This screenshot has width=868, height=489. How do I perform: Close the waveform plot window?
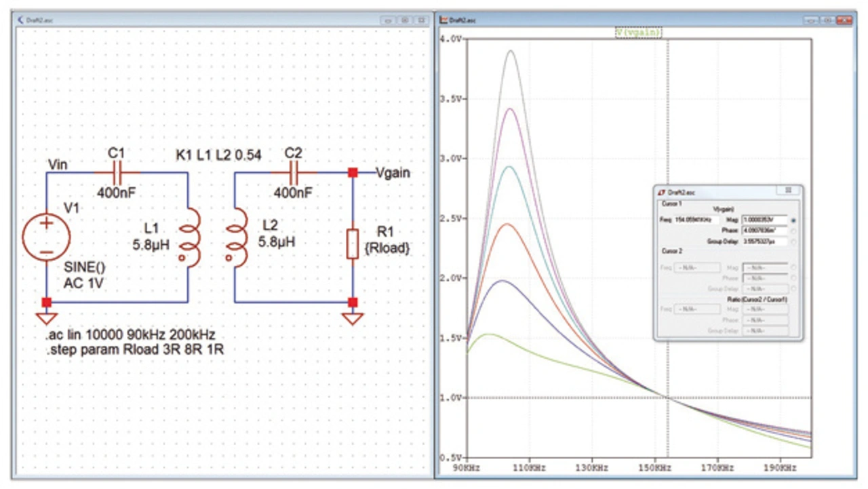coord(844,20)
